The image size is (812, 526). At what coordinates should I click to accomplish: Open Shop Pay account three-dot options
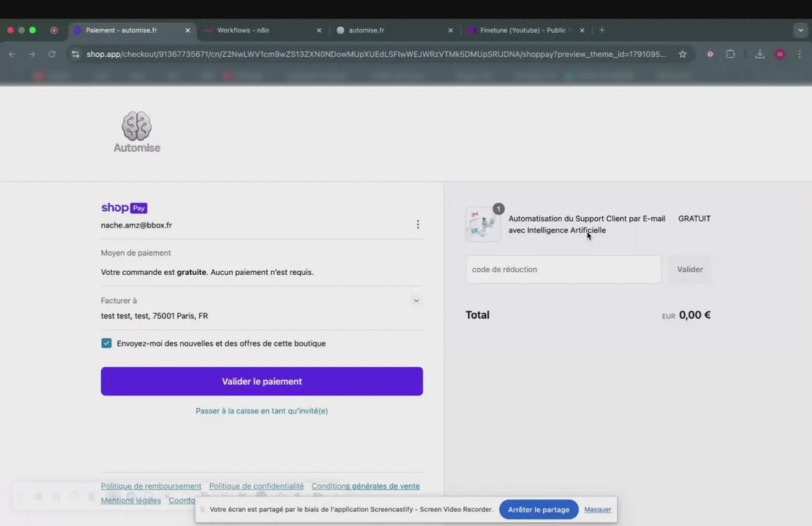418,225
